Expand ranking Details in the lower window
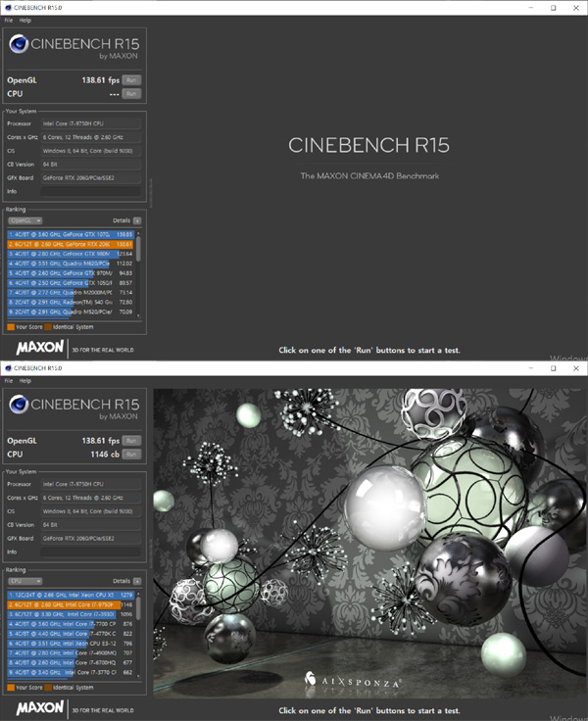 137,581
